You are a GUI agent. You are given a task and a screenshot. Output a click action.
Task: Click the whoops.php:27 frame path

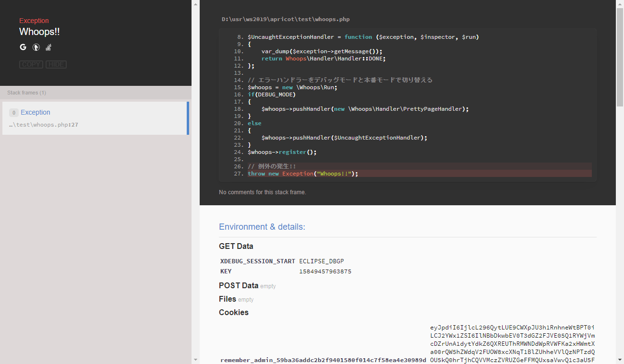[x=44, y=125]
